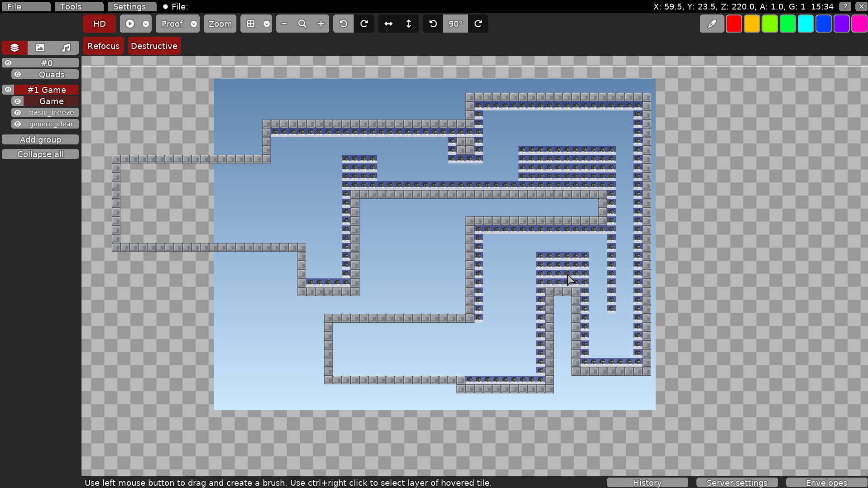This screenshot has height=488, width=868.
Task: Click the undo icon
Action: 343,24
